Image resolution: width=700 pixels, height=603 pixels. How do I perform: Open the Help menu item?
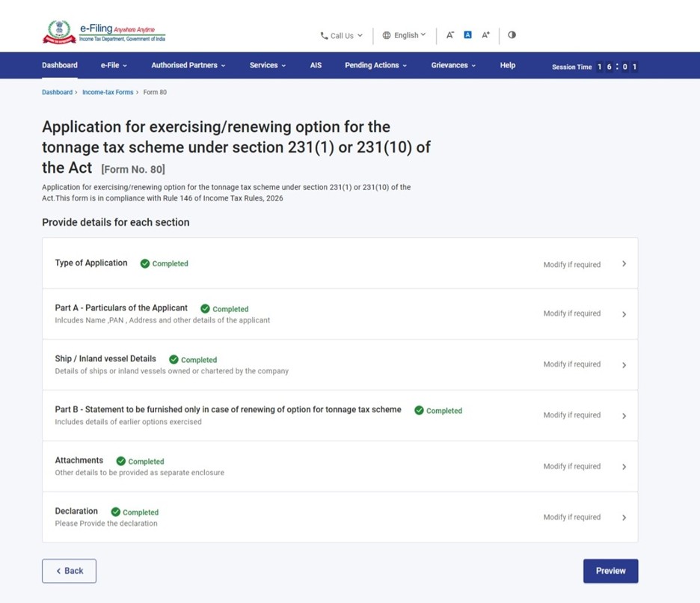pos(507,65)
